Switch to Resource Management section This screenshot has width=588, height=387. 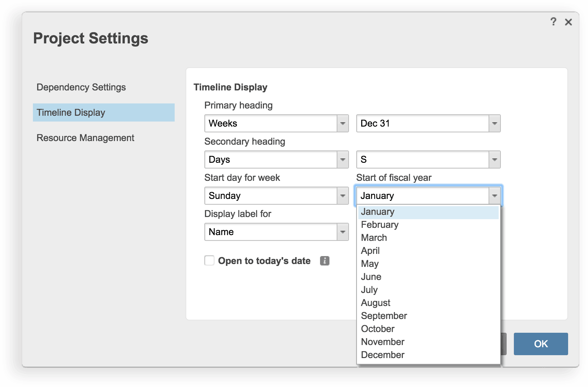pyautogui.click(x=85, y=138)
